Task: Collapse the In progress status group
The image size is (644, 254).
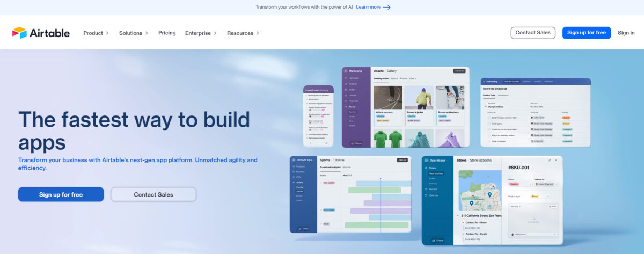Action: (x=321, y=210)
